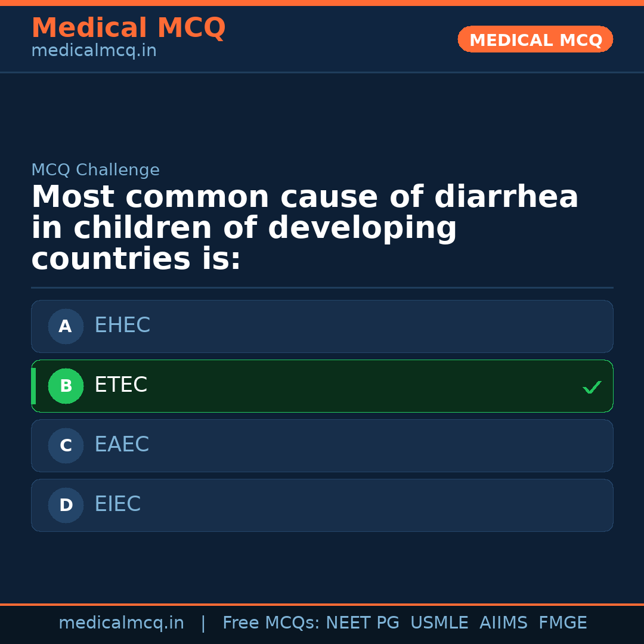Select the EHEC answer text
This screenshot has height=644, width=644.
click(x=122, y=326)
